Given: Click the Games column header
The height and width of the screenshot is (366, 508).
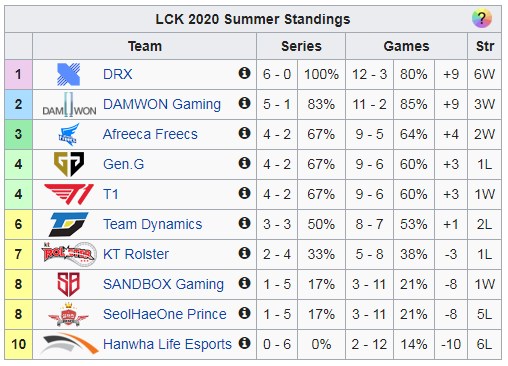Looking at the screenshot, I should [x=406, y=46].
